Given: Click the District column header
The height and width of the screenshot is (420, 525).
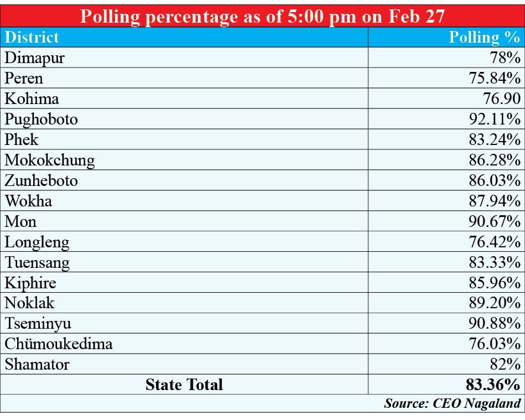Looking at the screenshot, I should 32,37.
